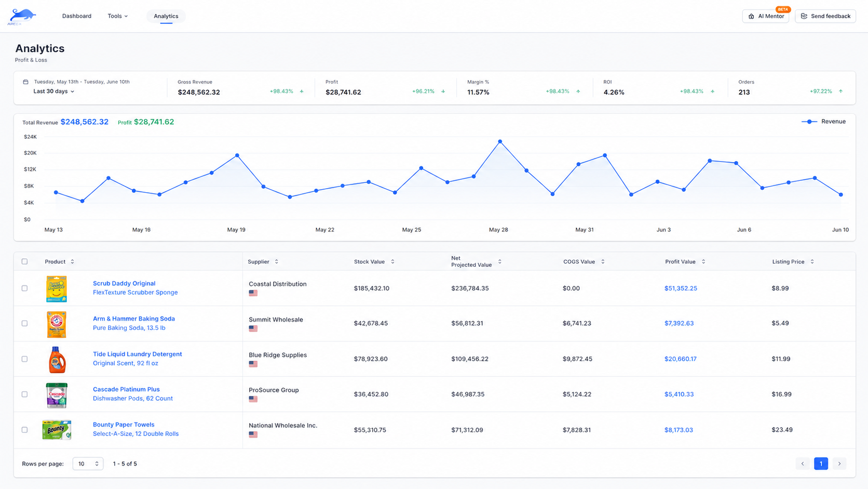Click the Bounty towels product thumbnail

57,430
